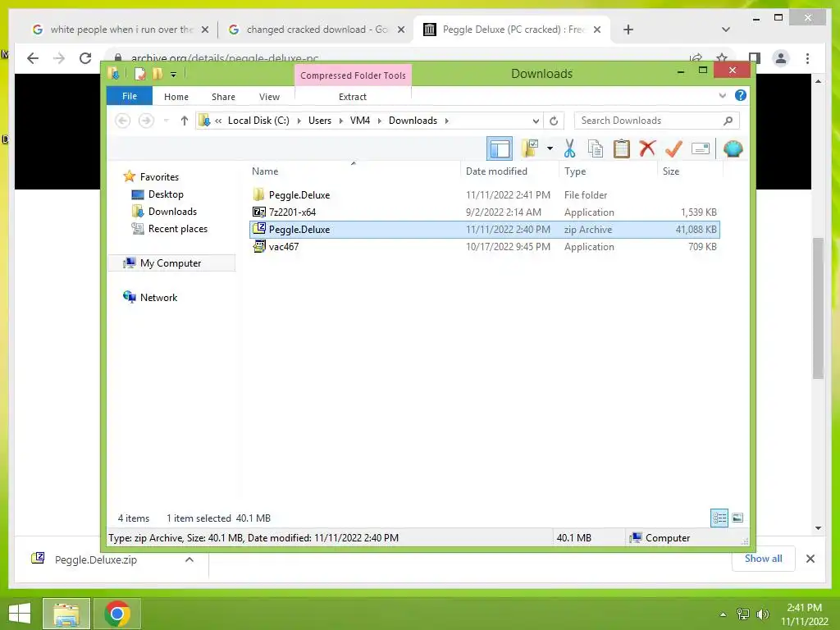Switch to large icons view layout
Viewport: 840px width, 630px height.
737,518
